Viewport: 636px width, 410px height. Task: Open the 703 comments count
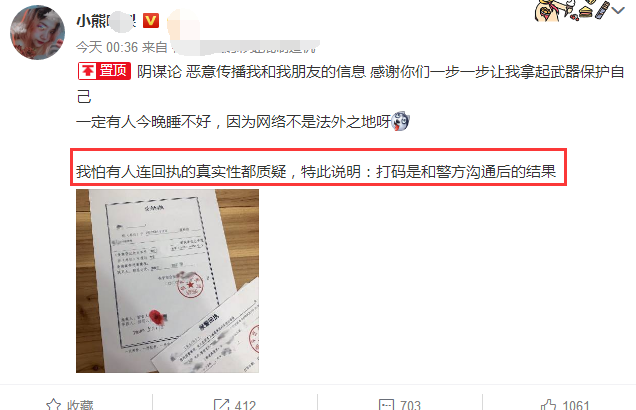point(410,405)
